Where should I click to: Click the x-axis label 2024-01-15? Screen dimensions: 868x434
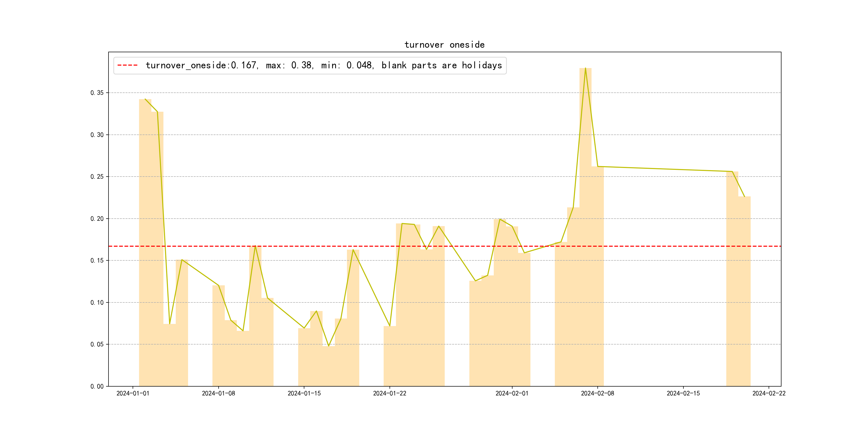[304, 394]
